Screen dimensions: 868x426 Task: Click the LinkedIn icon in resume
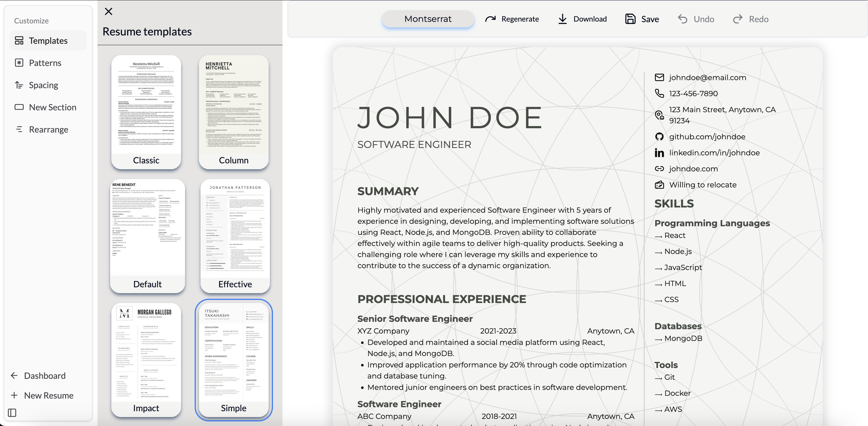click(x=659, y=153)
